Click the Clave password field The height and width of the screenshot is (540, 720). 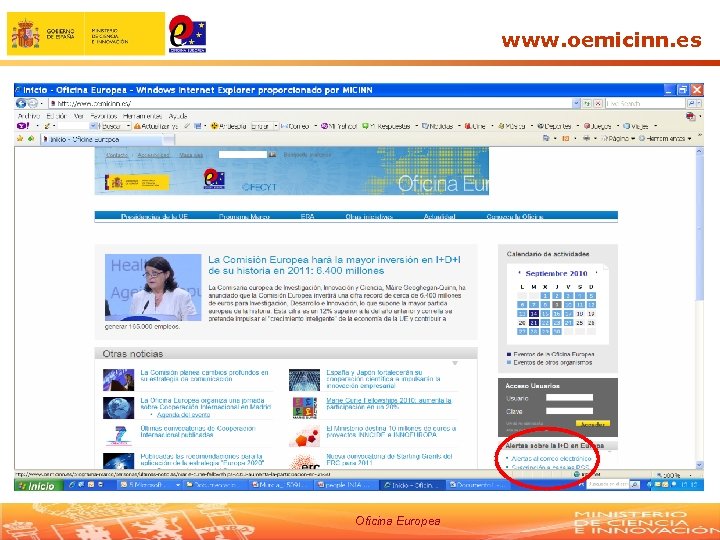[569, 411]
